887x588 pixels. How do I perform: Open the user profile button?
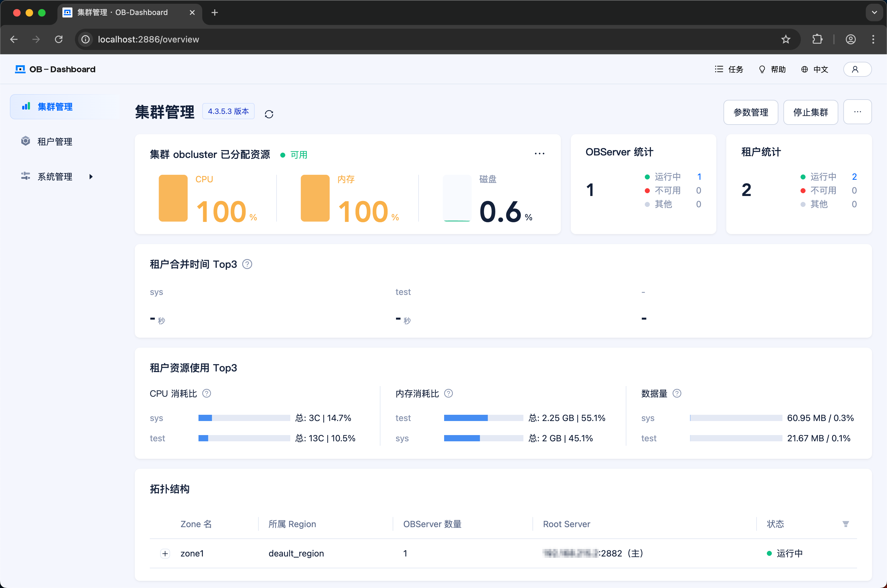pyautogui.click(x=857, y=69)
